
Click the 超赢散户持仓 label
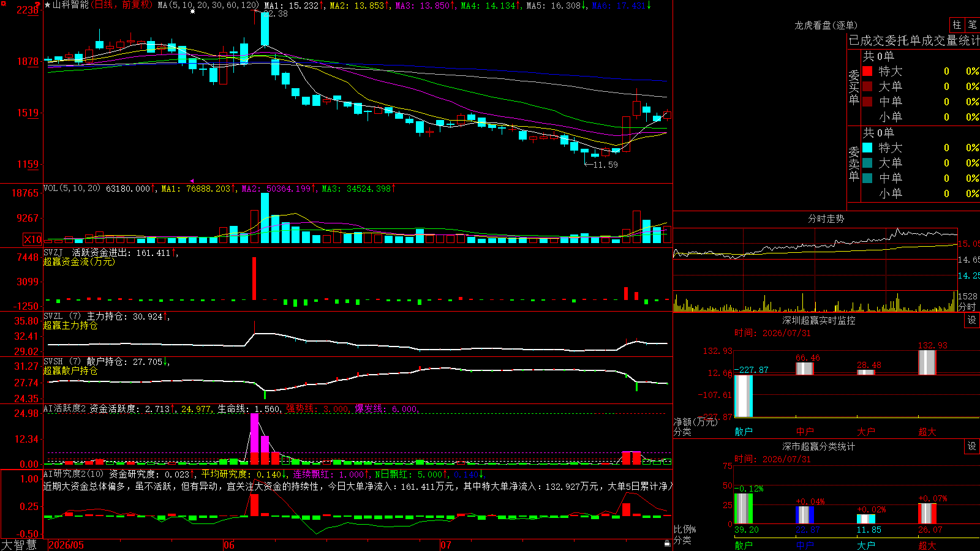point(70,370)
